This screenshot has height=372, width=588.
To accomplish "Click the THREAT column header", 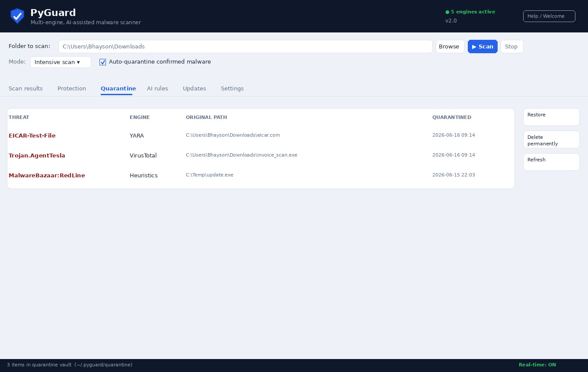I will click(19, 117).
